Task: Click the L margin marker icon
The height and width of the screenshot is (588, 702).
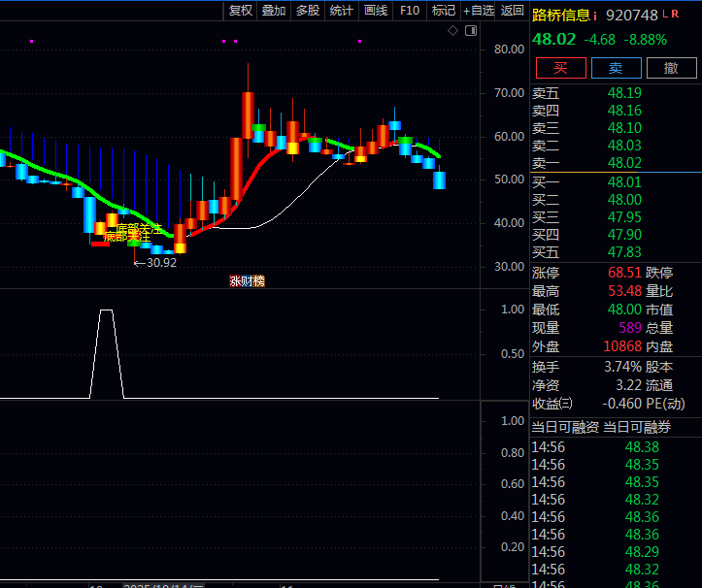Action: click(x=665, y=15)
